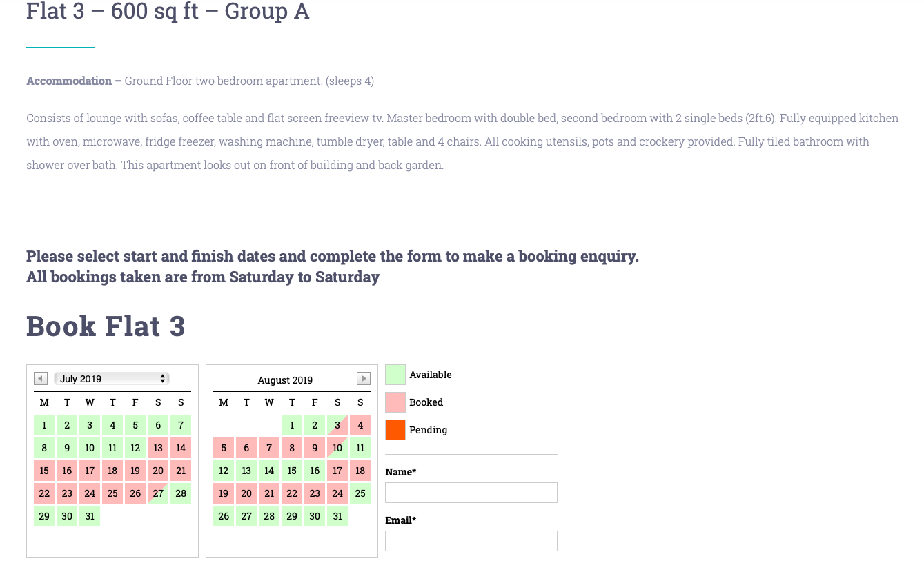Focus the Email input field
The width and height of the screenshot is (924, 561).
(471, 541)
